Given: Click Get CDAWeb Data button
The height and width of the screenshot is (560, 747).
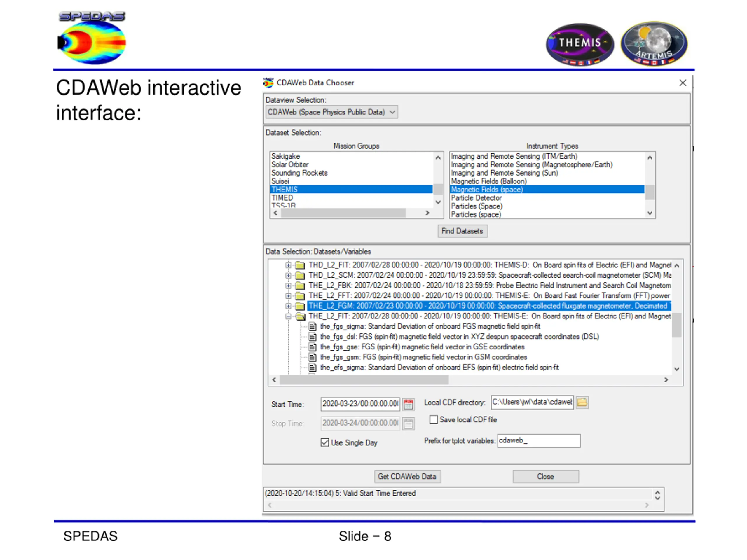Looking at the screenshot, I should tap(407, 477).
